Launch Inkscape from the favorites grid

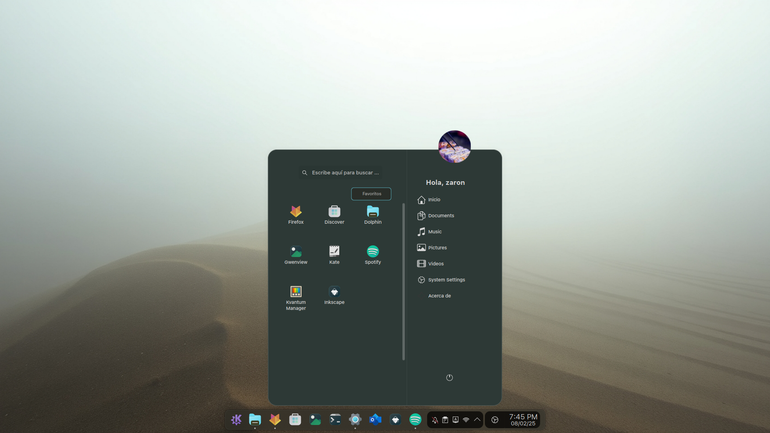pos(334,296)
